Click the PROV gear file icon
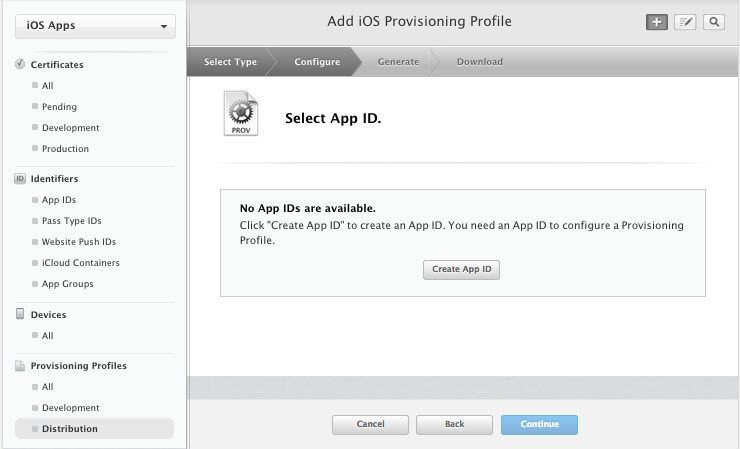This screenshot has height=449, width=740. 241,113
